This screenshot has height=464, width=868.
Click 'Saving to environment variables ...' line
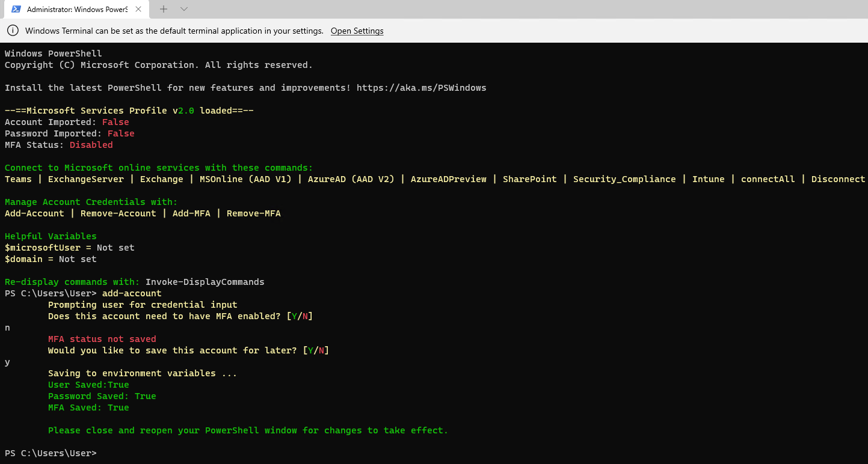(x=143, y=373)
